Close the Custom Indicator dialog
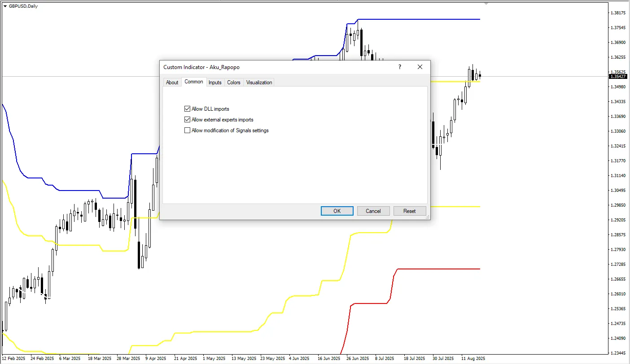 pyautogui.click(x=420, y=67)
